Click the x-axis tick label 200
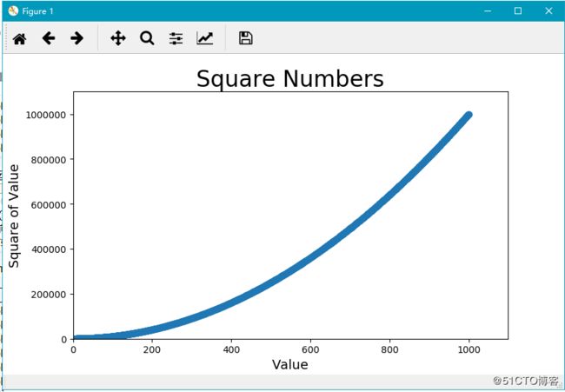This screenshot has height=392, width=565. 152,349
